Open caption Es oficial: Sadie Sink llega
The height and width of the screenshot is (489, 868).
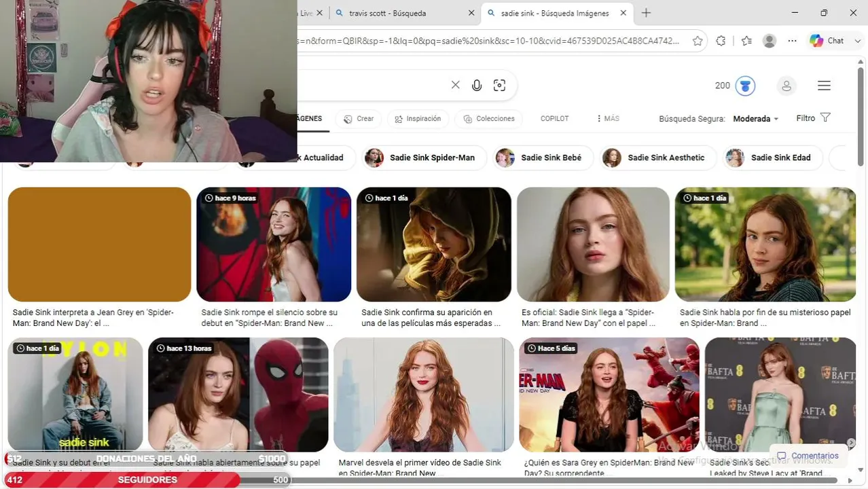click(x=589, y=318)
